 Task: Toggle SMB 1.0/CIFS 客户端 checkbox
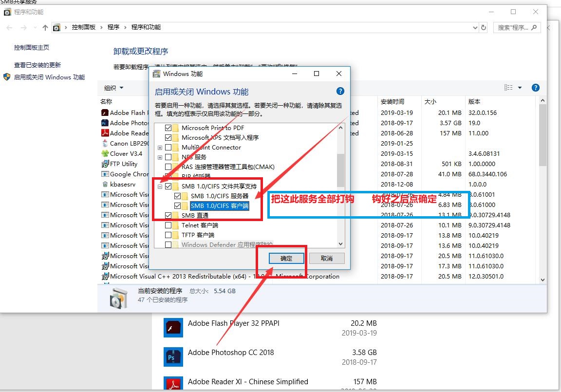point(177,205)
